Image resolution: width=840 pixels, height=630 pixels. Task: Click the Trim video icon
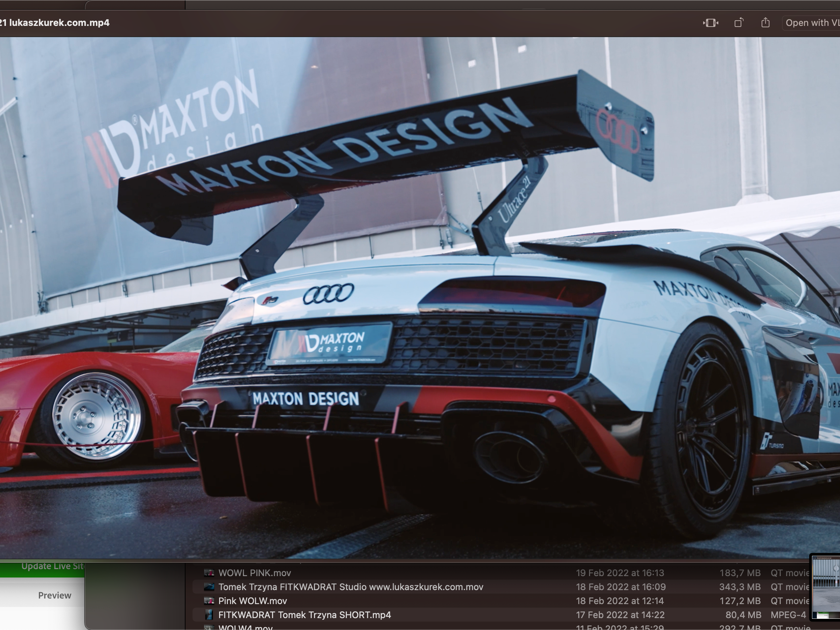(x=710, y=23)
